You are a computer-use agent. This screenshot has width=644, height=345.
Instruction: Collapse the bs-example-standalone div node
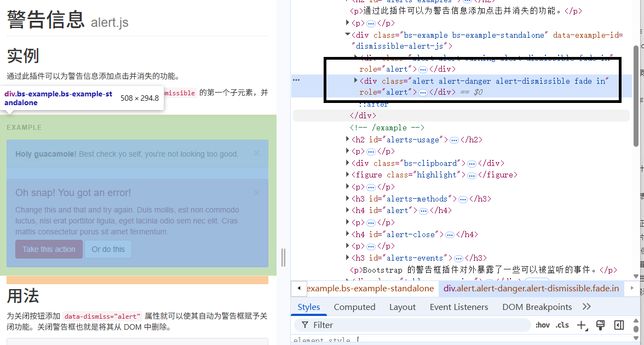347,34
